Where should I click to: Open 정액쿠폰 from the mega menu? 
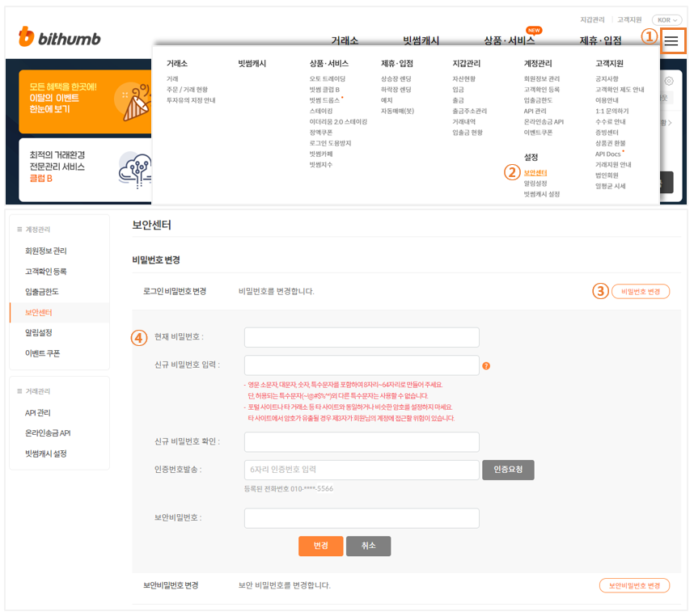pos(321,133)
